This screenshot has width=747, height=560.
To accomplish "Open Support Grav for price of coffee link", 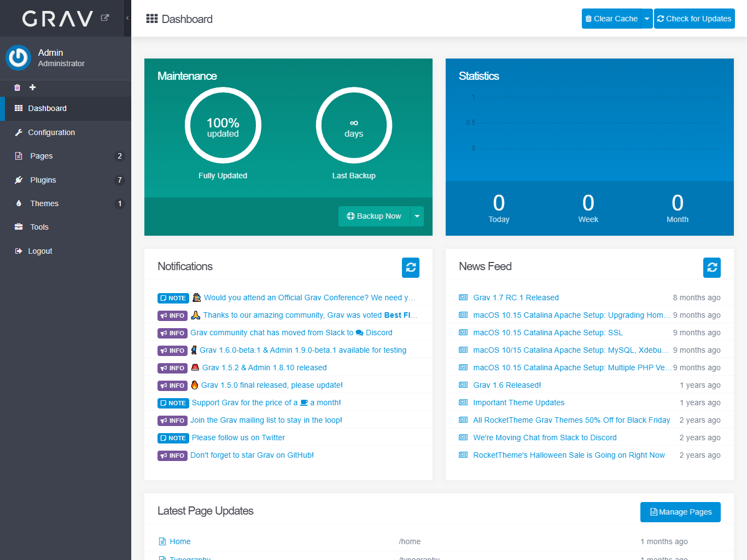I will click(x=266, y=402).
